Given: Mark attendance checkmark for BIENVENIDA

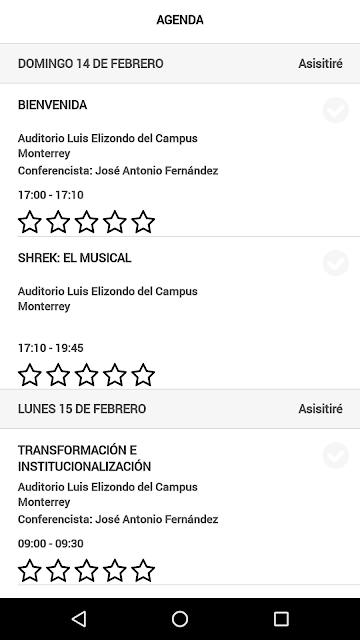Looking at the screenshot, I should coord(336,110).
